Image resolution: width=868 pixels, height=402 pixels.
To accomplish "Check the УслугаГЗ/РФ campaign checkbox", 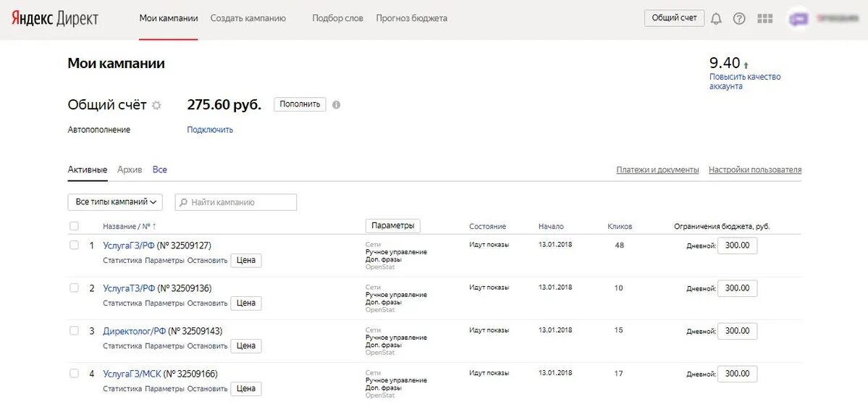I will [x=74, y=246].
